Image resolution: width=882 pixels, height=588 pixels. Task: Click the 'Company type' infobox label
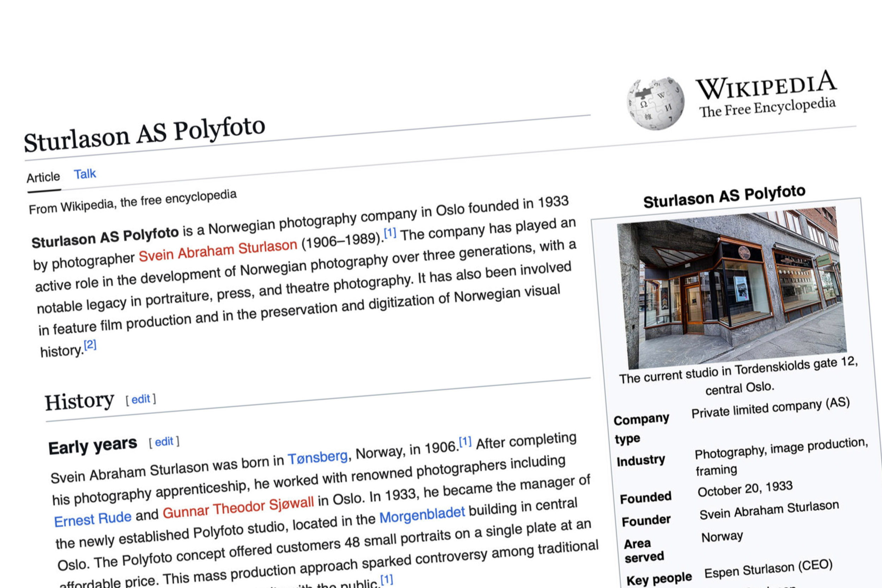click(x=641, y=429)
